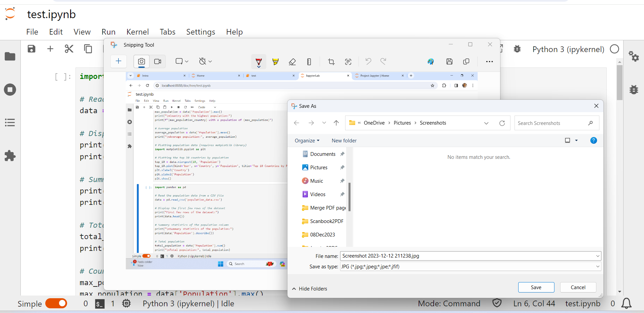Switch to video record mode
This screenshot has height=313, width=644.
[x=158, y=61]
